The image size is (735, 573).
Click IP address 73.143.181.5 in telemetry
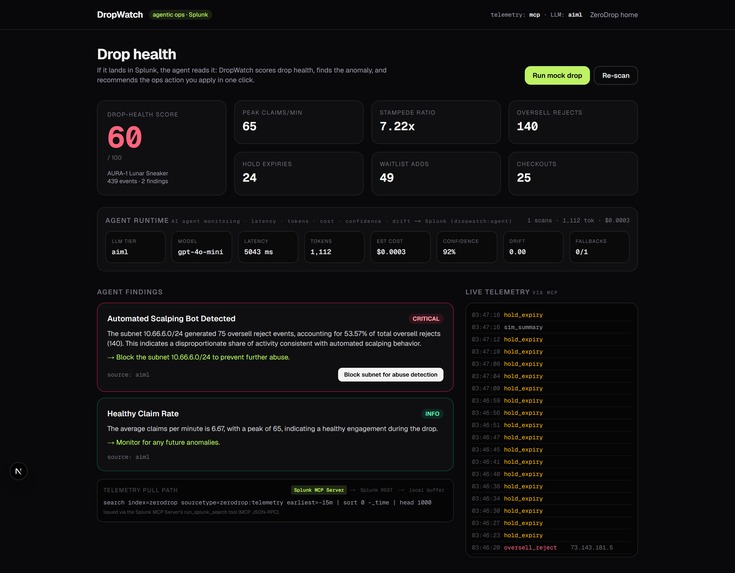coord(592,548)
